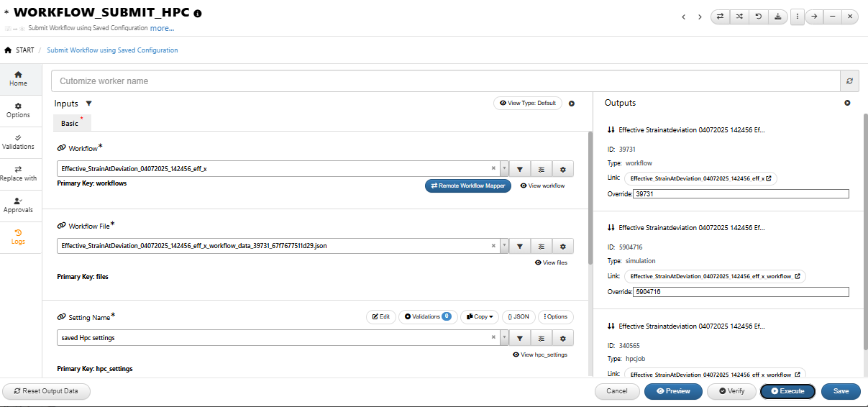Image resolution: width=868 pixels, height=407 pixels.
Task: Open the Copy dropdown menu
Action: pyautogui.click(x=480, y=316)
